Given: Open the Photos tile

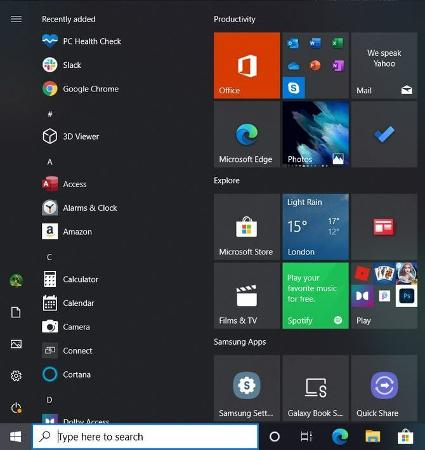Looking at the screenshot, I should coord(316,134).
